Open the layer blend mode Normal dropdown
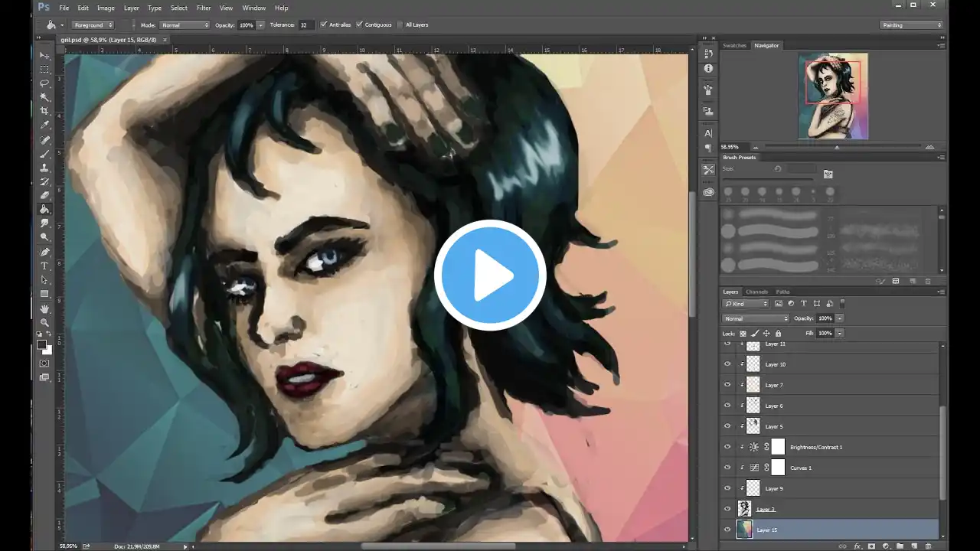 [756, 318]
